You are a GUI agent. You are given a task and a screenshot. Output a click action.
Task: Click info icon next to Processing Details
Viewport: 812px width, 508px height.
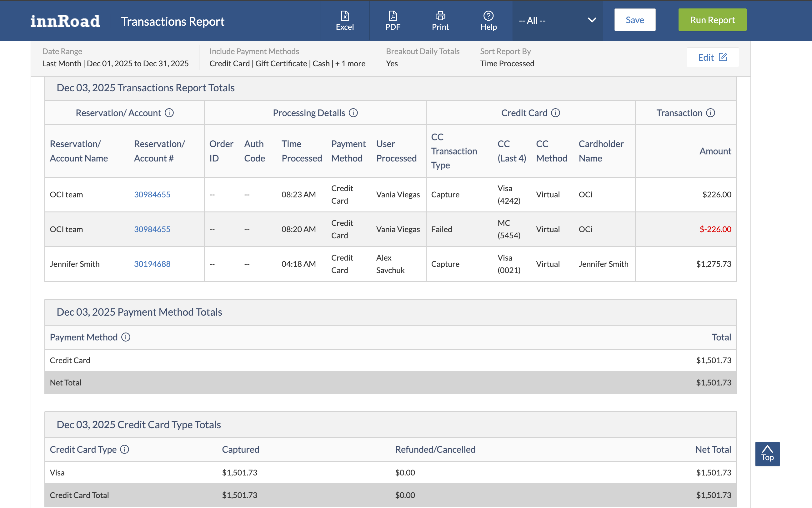click(353, 113)
